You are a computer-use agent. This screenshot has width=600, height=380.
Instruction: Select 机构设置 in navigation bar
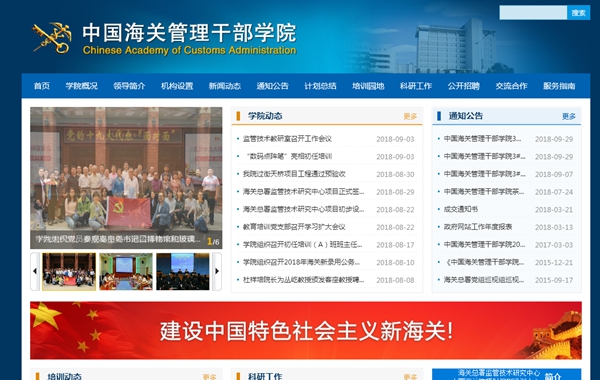[x=177, y=86]
